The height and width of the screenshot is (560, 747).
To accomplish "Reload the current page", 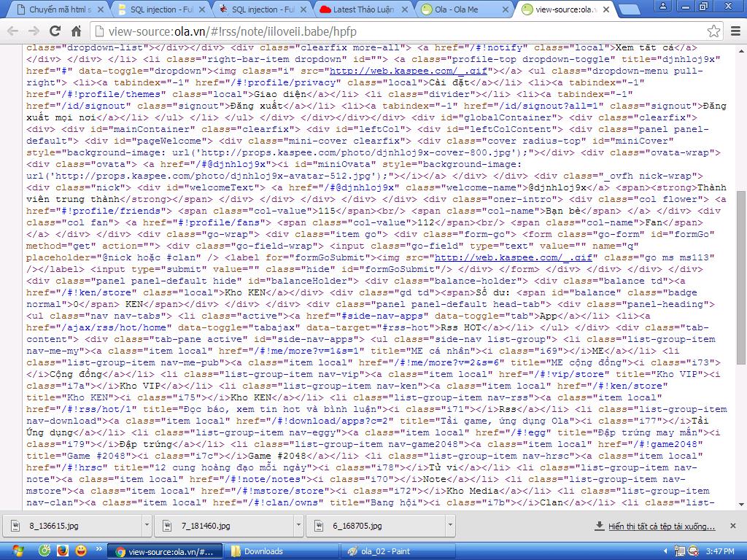I will pyautogui.click(x=55, y=31).
